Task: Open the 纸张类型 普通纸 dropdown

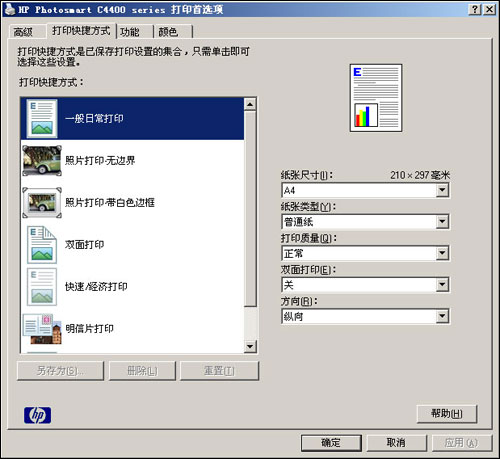Action: click(x=365, y=222)
